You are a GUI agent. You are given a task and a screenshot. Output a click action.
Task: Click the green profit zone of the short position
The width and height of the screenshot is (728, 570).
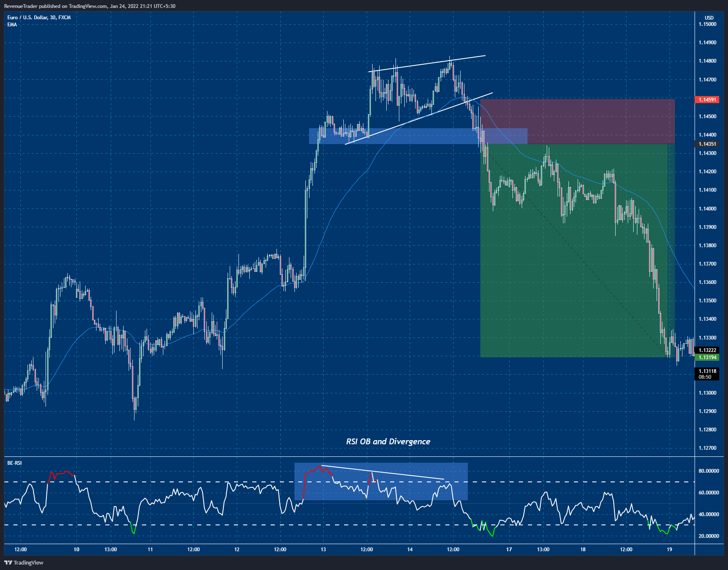coord(578,251)
